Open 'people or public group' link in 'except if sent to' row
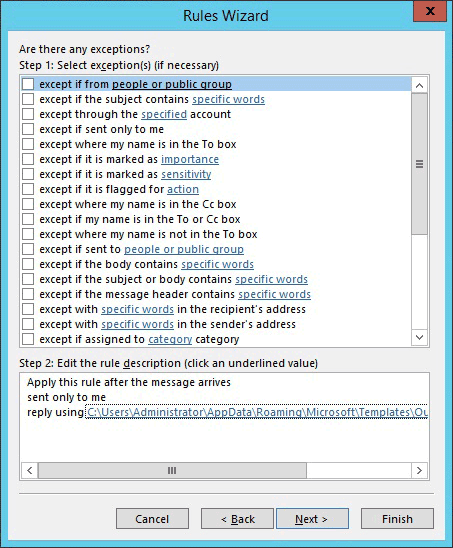Image resolution: width=453 pixels, height=548 pixels. [x=184, y=249]
